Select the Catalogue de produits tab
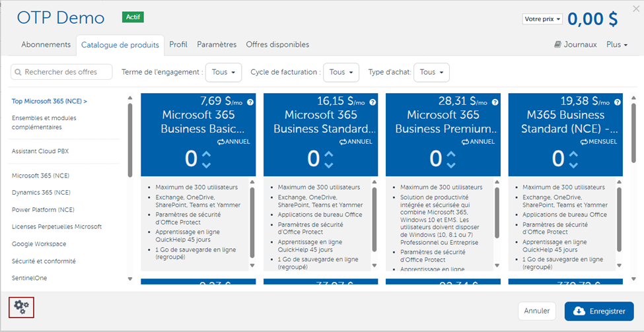This screenshot has height=332, width=644. click(x=120, y=45)
